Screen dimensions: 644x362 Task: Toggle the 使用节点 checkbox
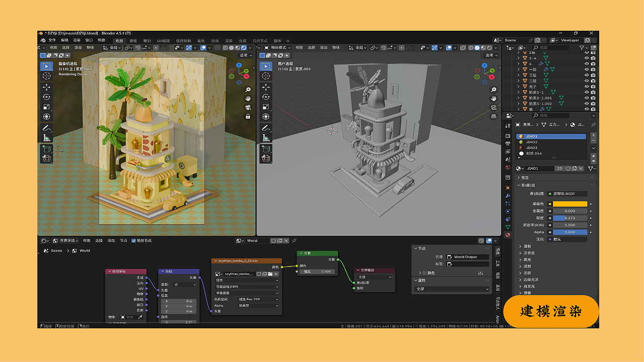click(134, 241)
